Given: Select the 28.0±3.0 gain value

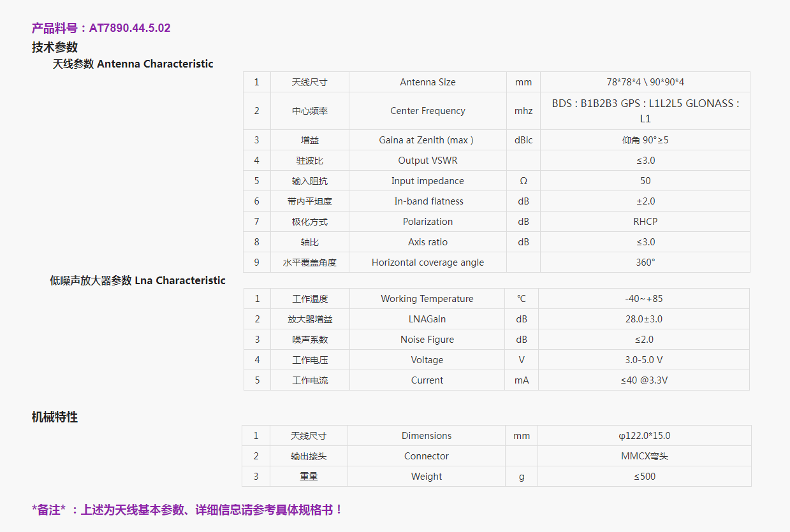Looking at the screenshot, I should coord(644,319).
